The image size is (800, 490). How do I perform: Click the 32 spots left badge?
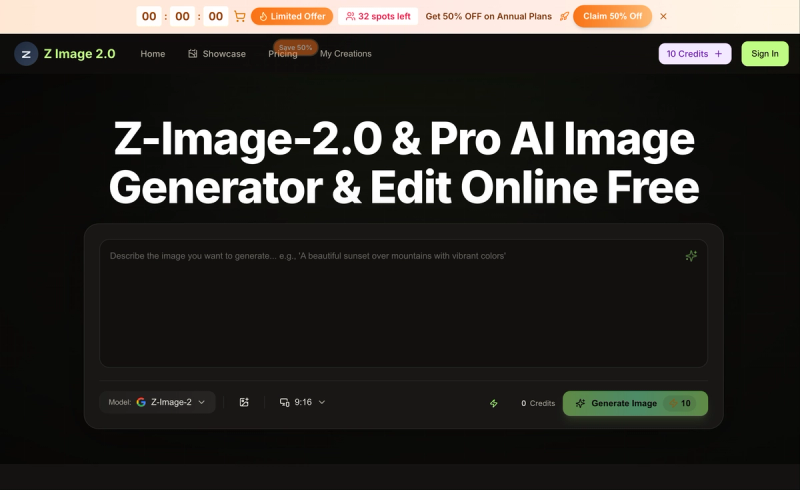(378, 16)
